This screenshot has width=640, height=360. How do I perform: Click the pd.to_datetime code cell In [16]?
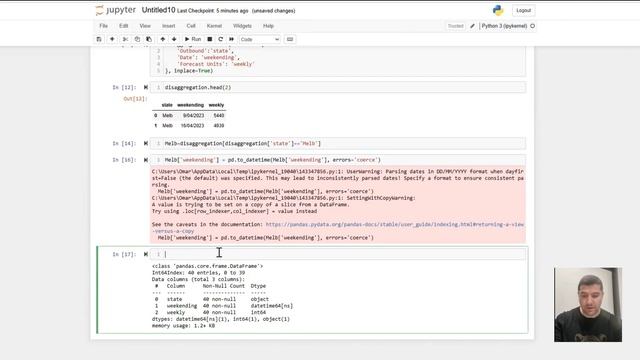(x=338, y=160)
